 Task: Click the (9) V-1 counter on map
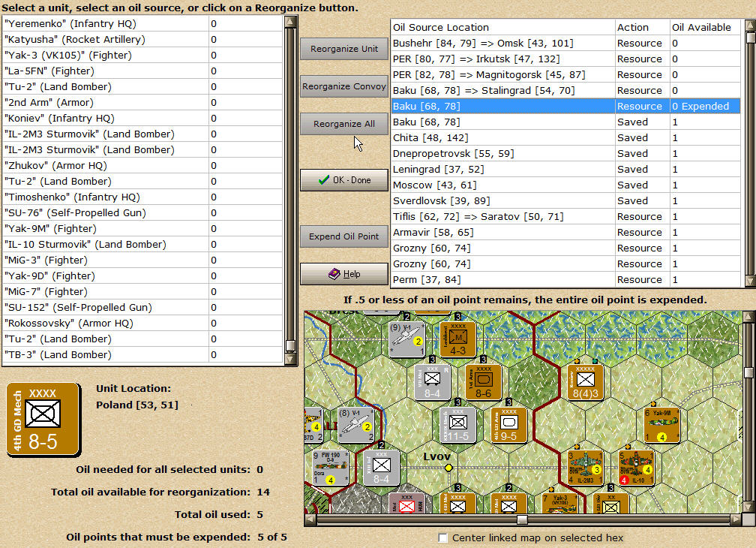tap(407, 339)
